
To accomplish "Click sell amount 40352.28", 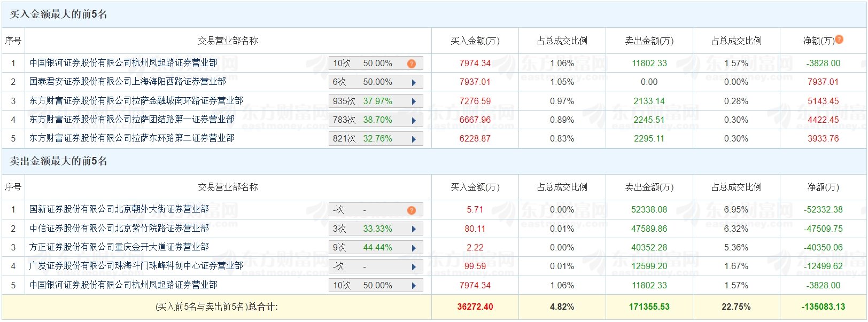I will [x=649, y=248].
